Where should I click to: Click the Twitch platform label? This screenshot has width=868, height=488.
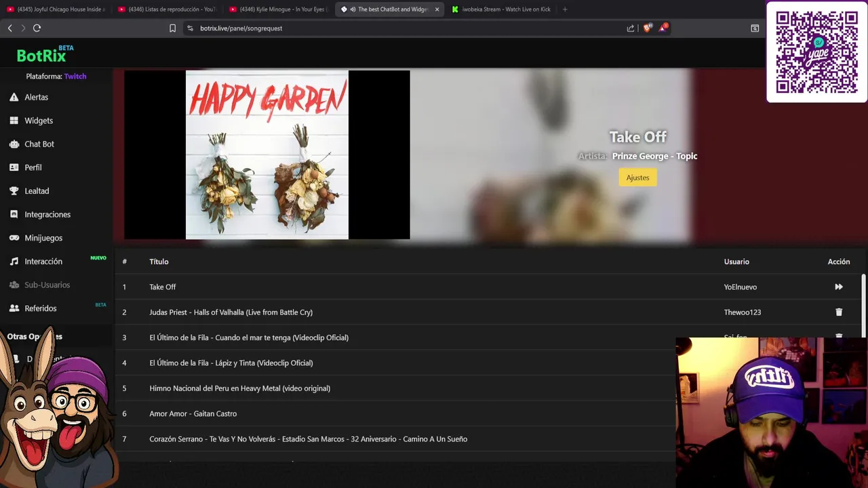click(75, 77)
